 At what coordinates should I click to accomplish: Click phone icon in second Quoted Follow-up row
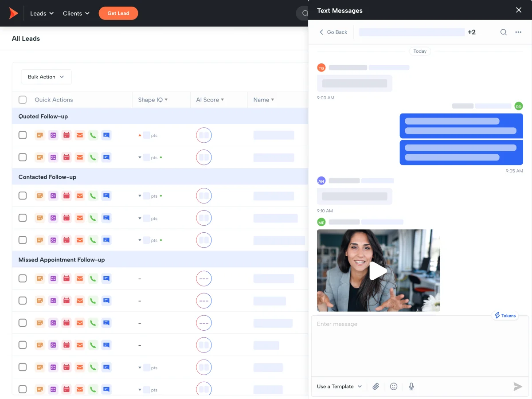click(x=93, y=157)
